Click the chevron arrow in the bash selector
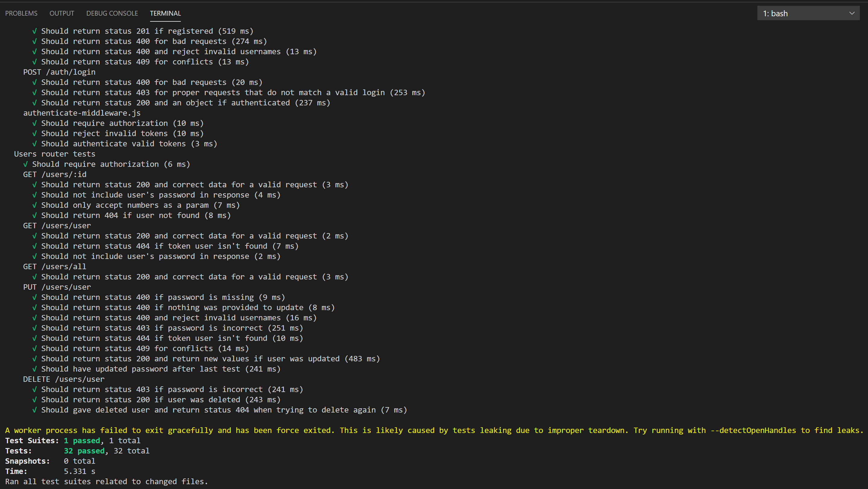This screenshot has width=868, height=489. tap(852, 14)
